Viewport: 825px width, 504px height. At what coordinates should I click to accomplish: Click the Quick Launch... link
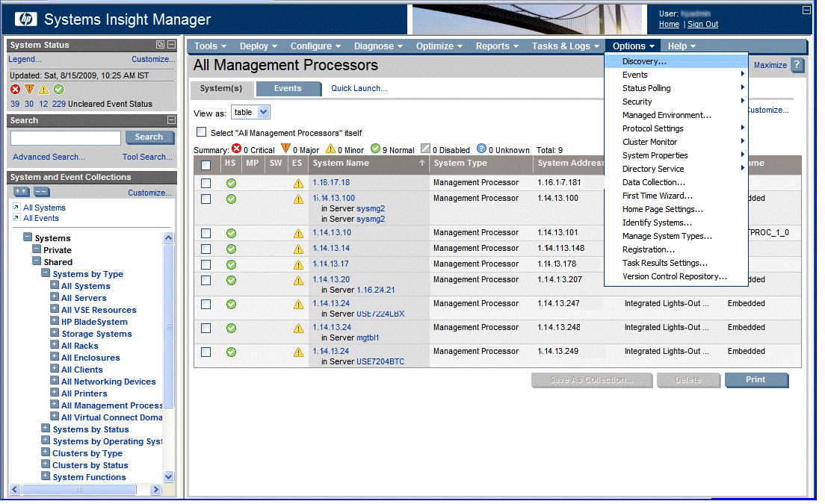click(359, 88)
